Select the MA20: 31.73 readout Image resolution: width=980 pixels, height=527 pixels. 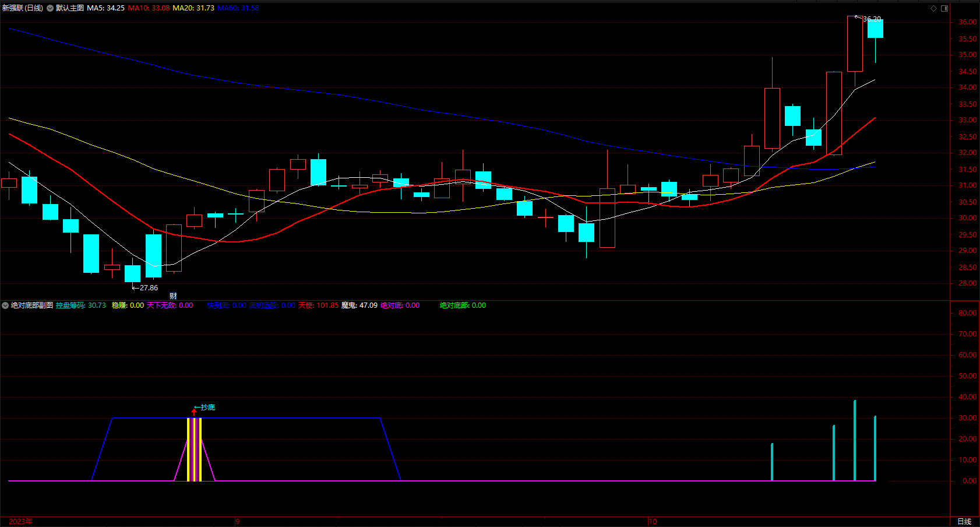coord(193,8)
